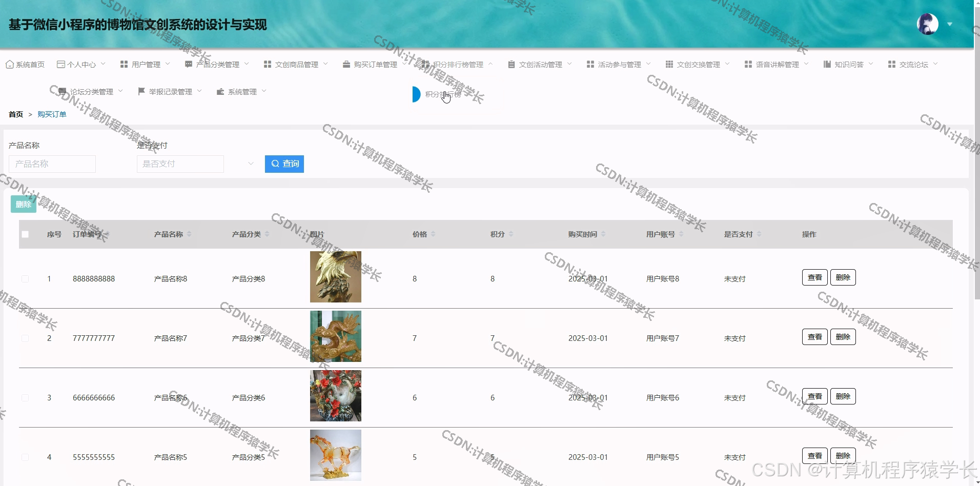Viewport: 980px width, 486px height.
Task: Sort by 购买时间 column arrows
Action: (603, 234)
